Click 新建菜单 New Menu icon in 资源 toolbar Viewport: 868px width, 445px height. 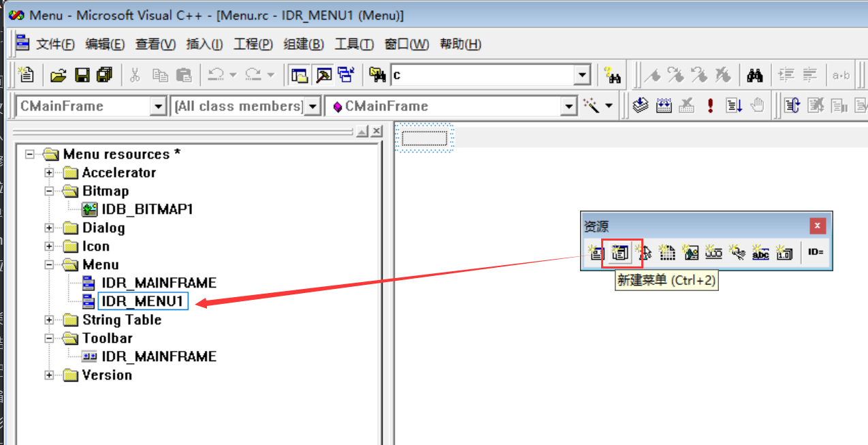620,253
